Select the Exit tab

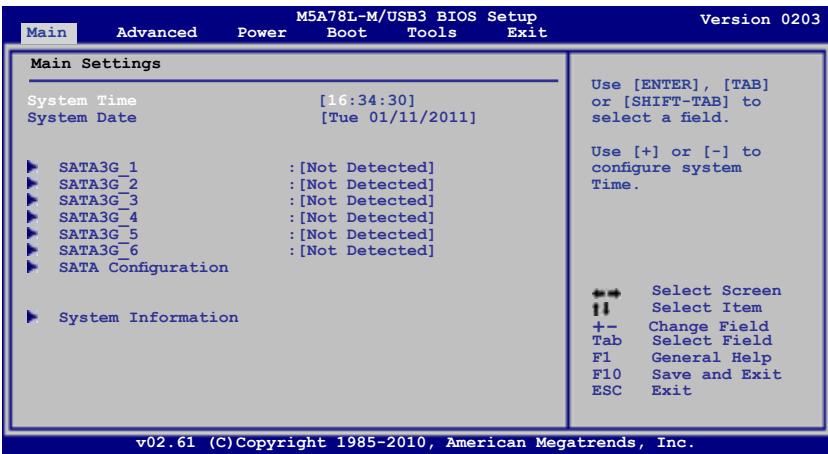pos(527,33)
